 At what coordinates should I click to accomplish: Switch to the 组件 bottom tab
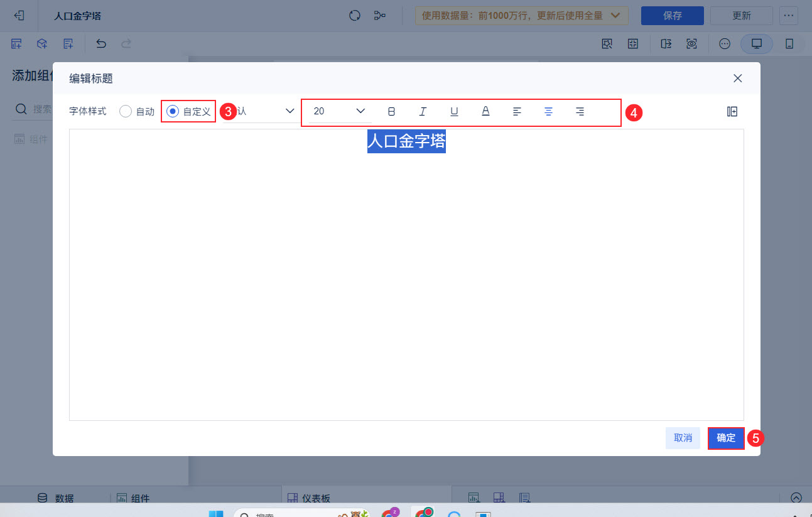coord(133,498)
